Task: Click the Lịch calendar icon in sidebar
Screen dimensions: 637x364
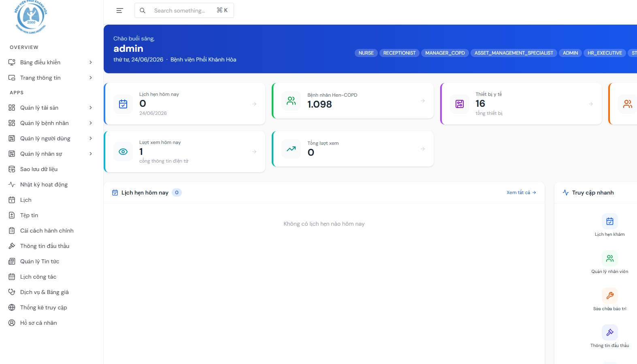Action: pyautogui.click(x=12, y=200)
